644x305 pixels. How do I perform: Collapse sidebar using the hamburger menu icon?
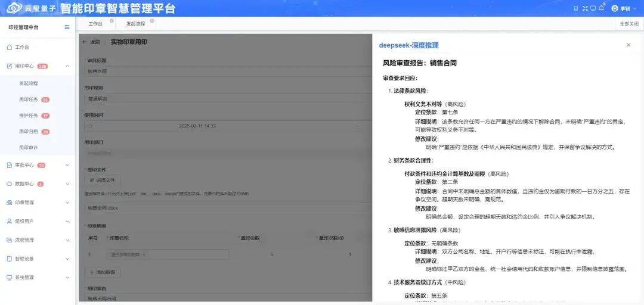(x=67, y=27)
